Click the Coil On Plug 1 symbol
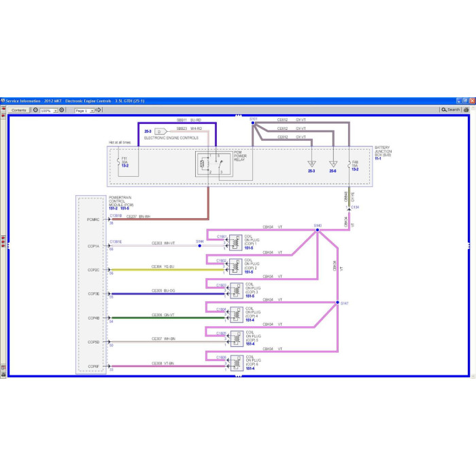 coord(235,243)
